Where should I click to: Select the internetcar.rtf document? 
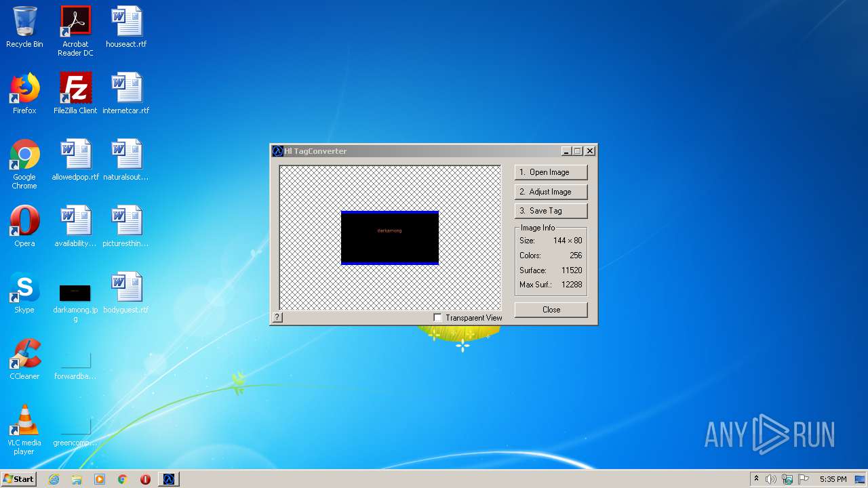click(x=126, y=94)
